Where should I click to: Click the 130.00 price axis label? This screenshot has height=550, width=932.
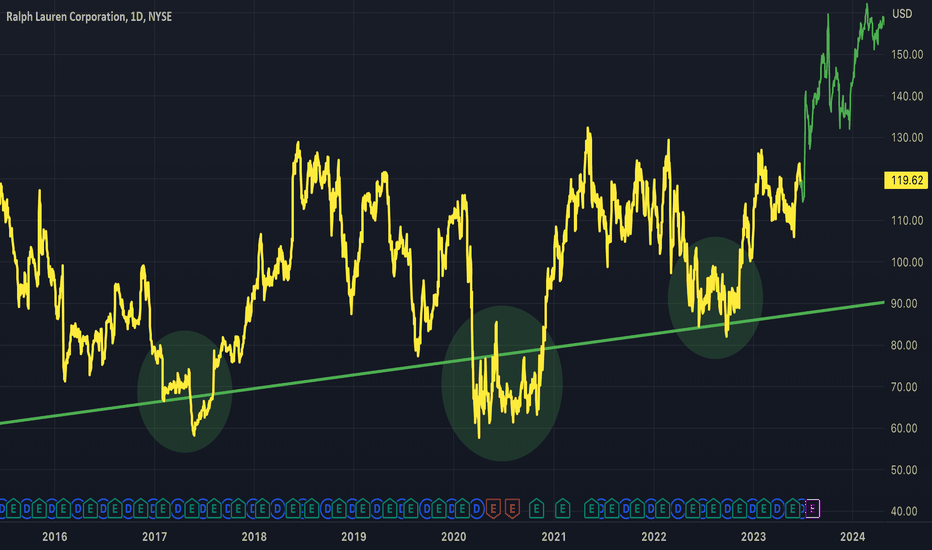pos(907,137)
